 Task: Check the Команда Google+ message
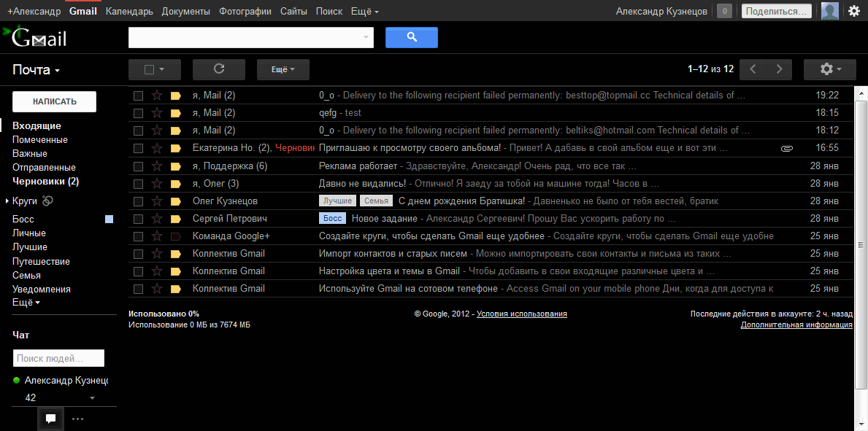(139, 236)
